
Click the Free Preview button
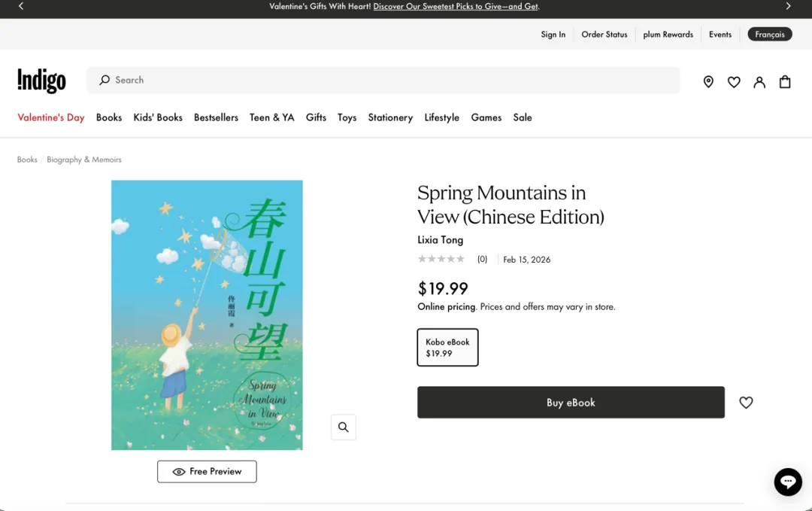coord(207,472)
